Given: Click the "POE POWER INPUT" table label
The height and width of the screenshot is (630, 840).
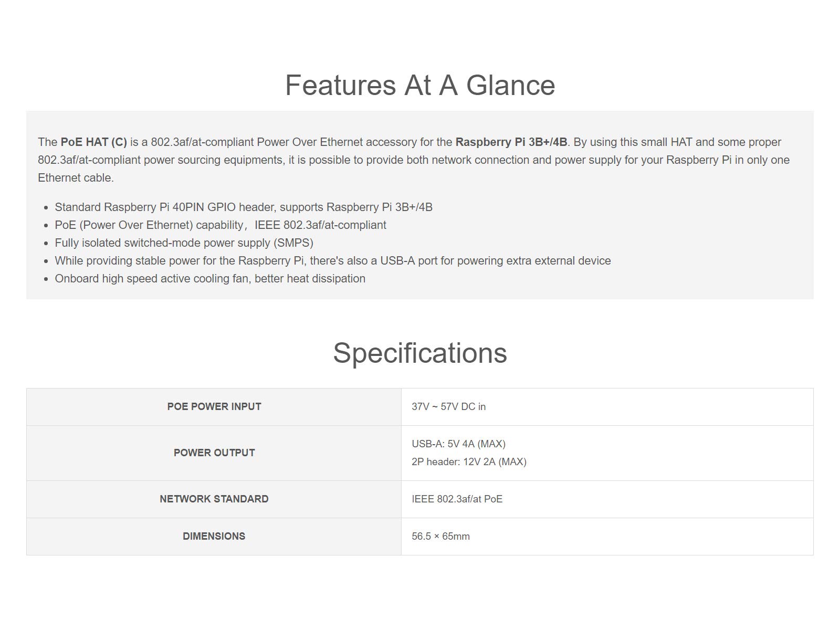Looking at the screenshot, I should (214, 407).
